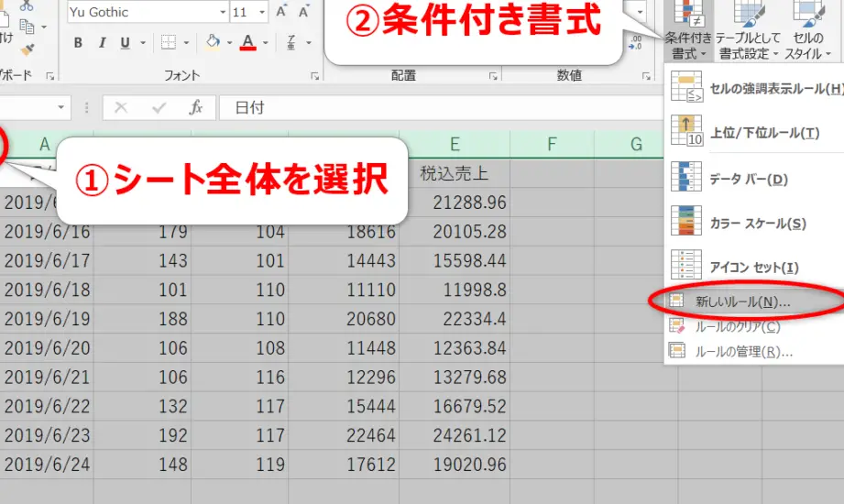This screenshot has width=844, height=504.
Task: Click the insert function fx icon
Action: 195,108
